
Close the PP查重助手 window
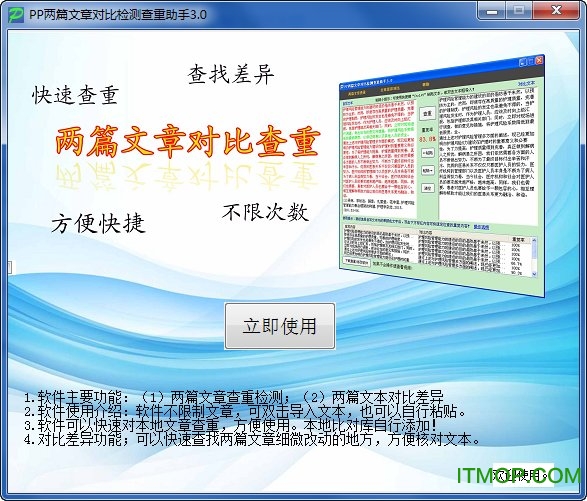point(556,11)
